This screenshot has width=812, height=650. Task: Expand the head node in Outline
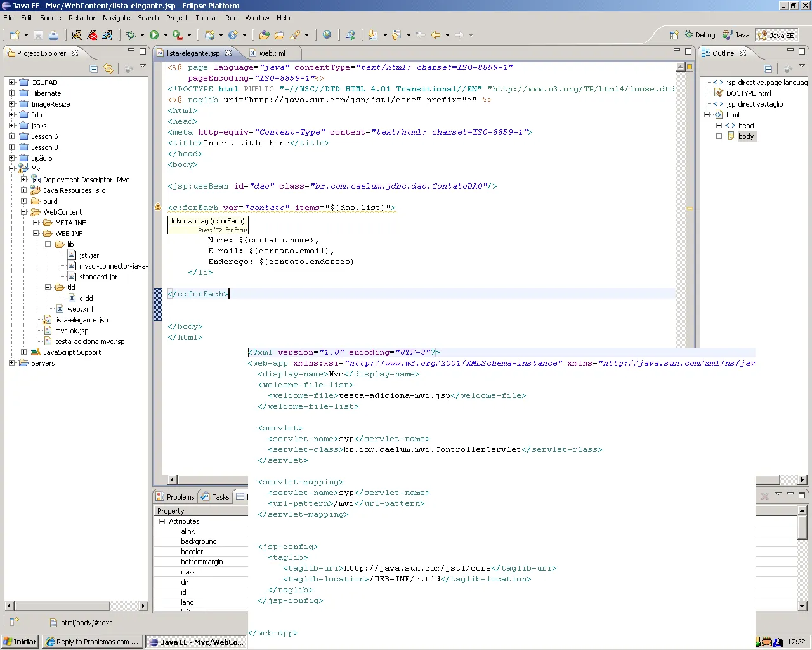719,126
